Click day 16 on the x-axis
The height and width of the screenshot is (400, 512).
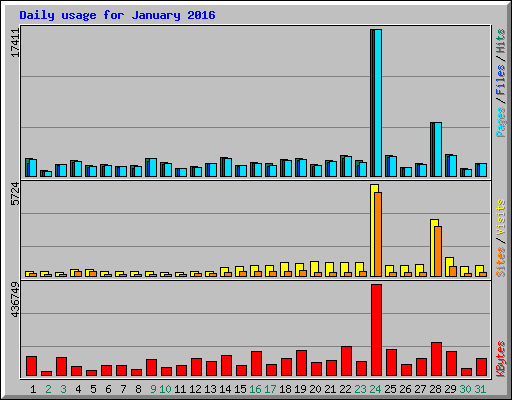coord(255,389)
